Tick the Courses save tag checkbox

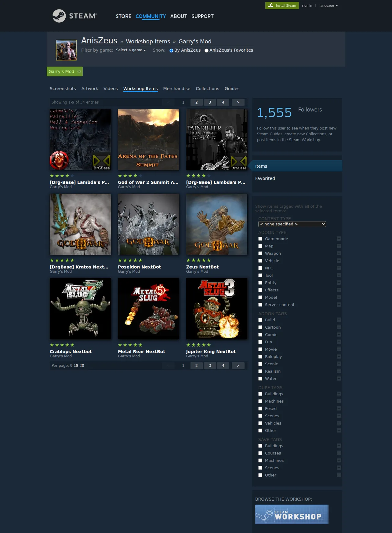pyautogui.click(x=260, y=453)
